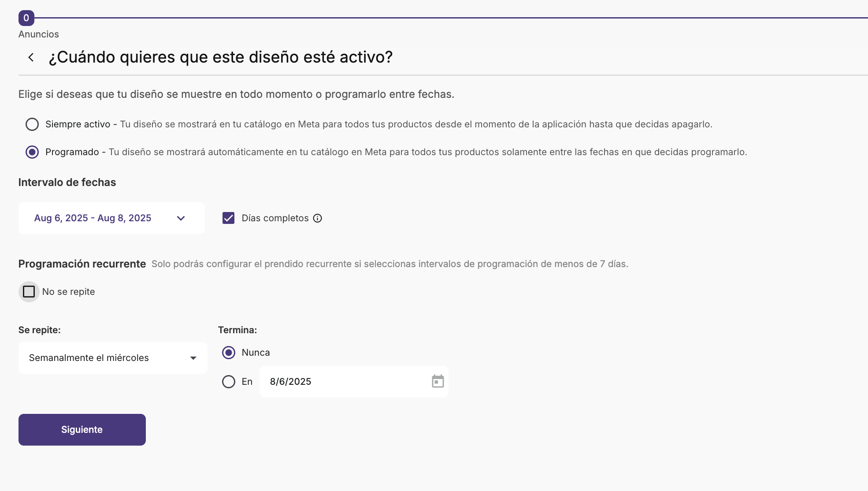
Task: Check the No se repite checkbox
Action: pyautogui.click(x=29, y=292)
